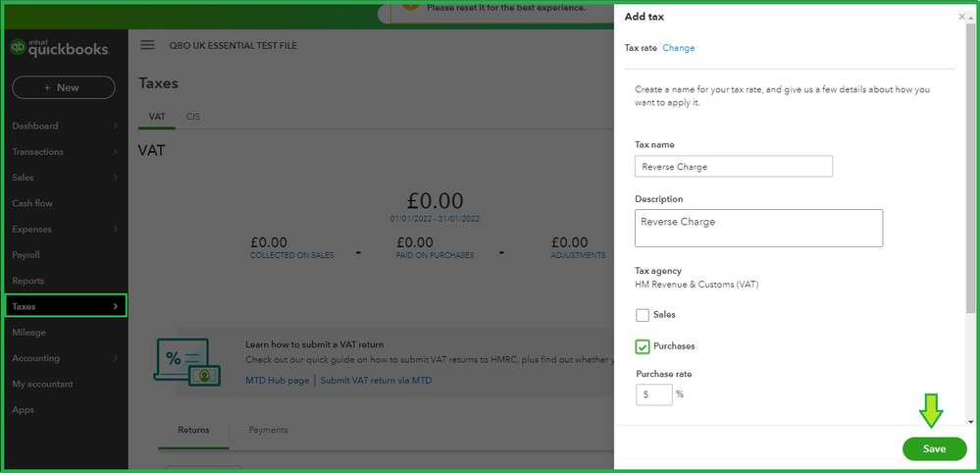
Task: Click the VAT guide laptop illustration
Action: (183, 360)
